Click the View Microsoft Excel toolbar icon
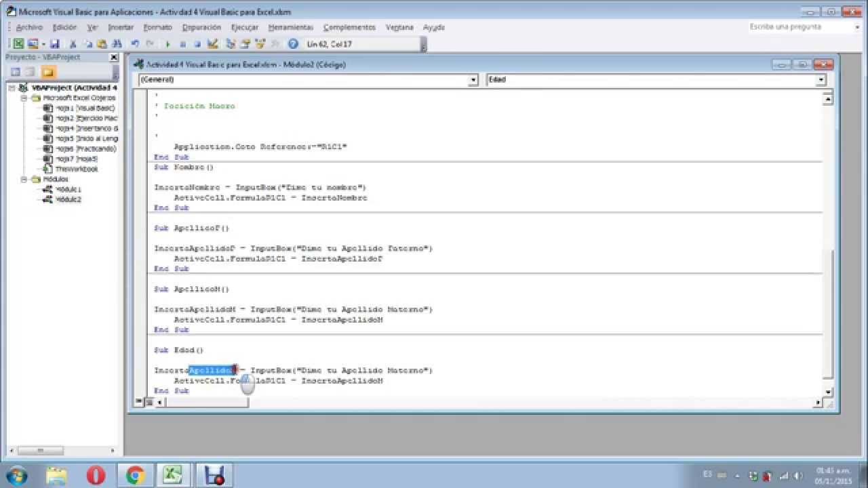 tap(18, 44)
